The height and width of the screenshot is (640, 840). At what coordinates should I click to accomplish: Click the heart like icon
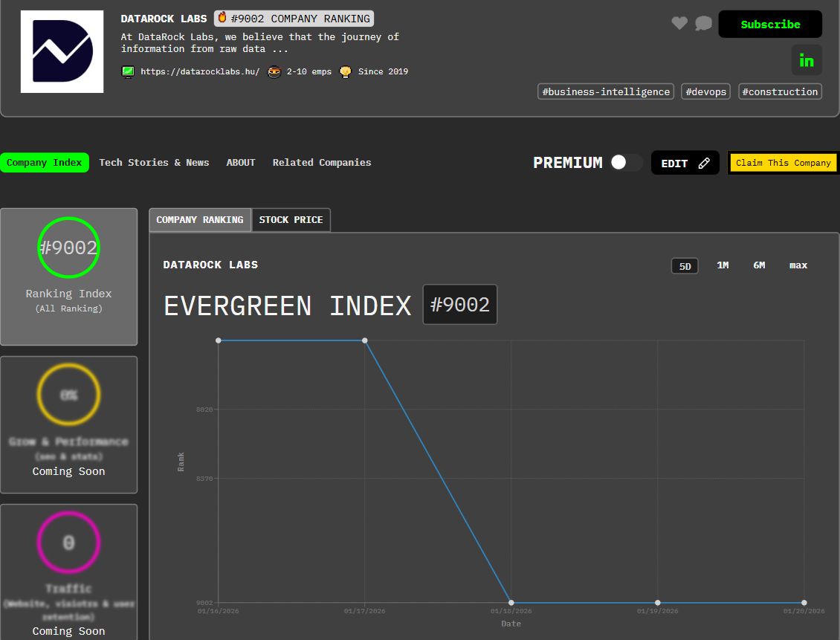(679, 24)
